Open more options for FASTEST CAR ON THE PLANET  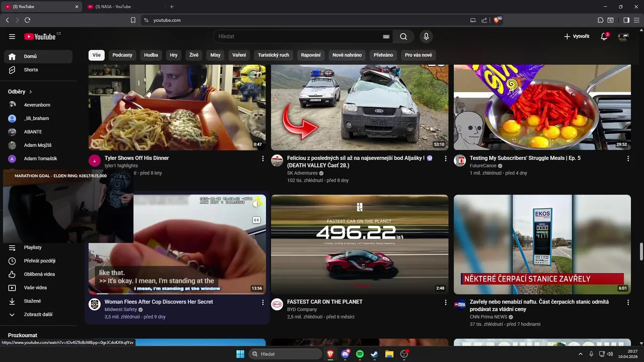(x=445, y=302)
